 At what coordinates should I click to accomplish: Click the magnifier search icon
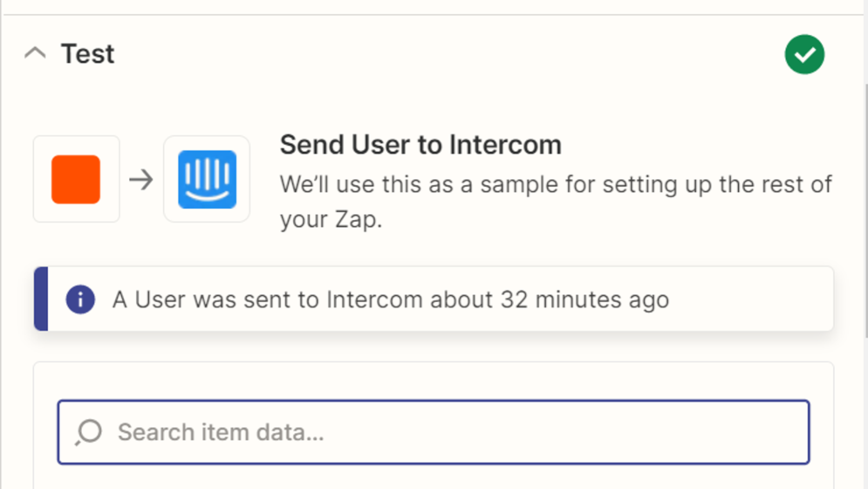coord(89,431)
